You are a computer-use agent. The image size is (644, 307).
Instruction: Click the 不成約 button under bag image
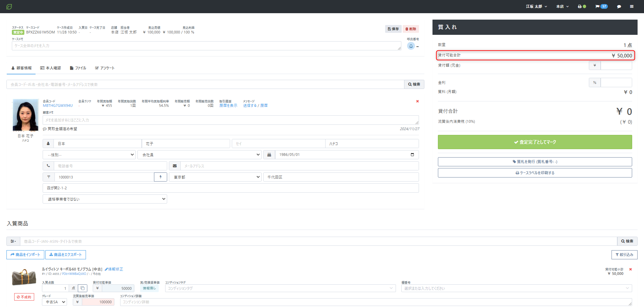(x=24, y=297)
